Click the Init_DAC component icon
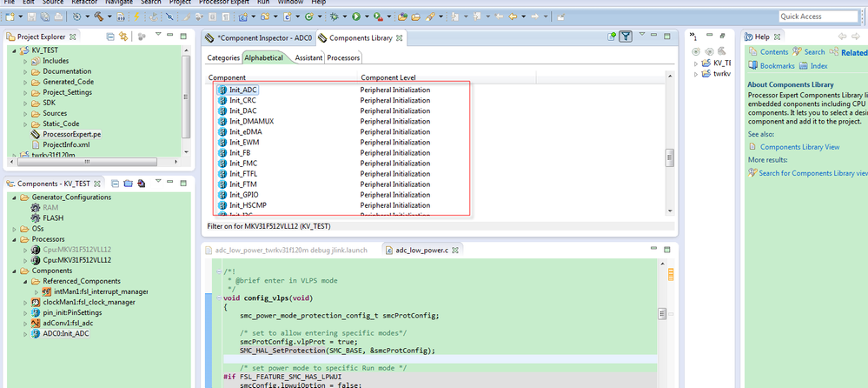This screenshot has width=868, height=388. tap(222, 110)
